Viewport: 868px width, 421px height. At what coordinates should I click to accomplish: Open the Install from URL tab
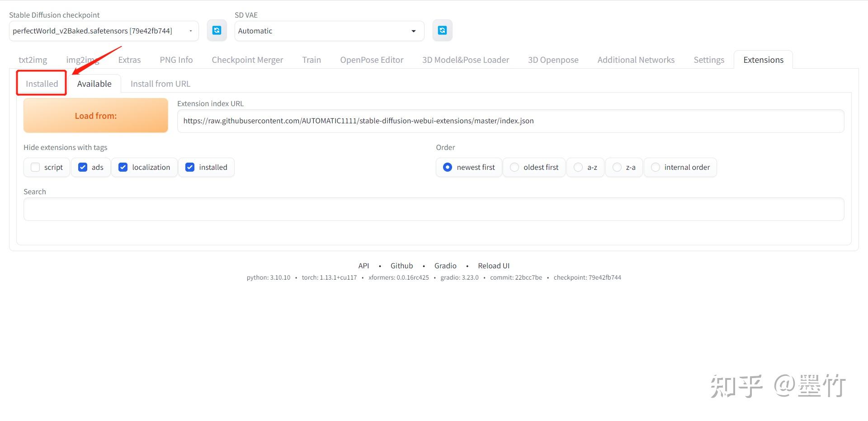pos(160,83)
